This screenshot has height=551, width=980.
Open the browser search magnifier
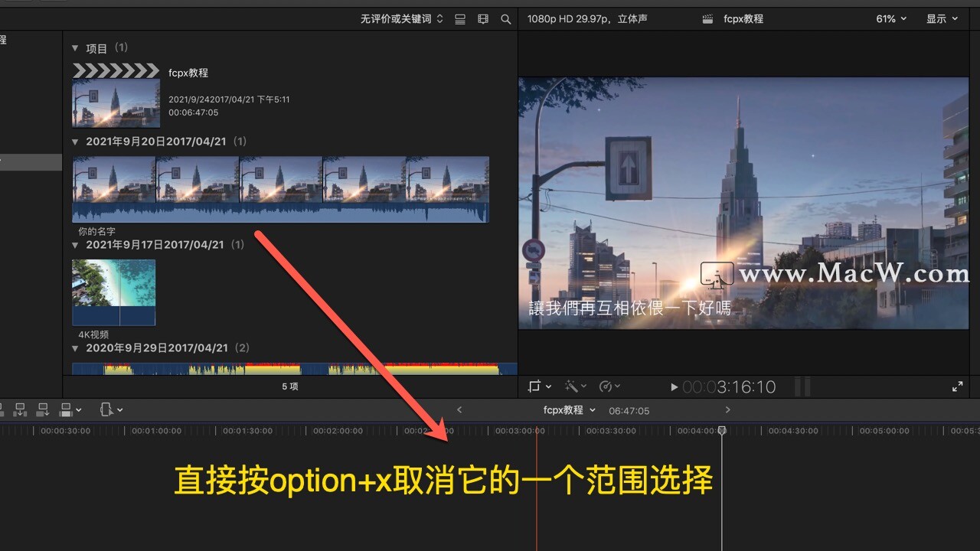(506, 19)
